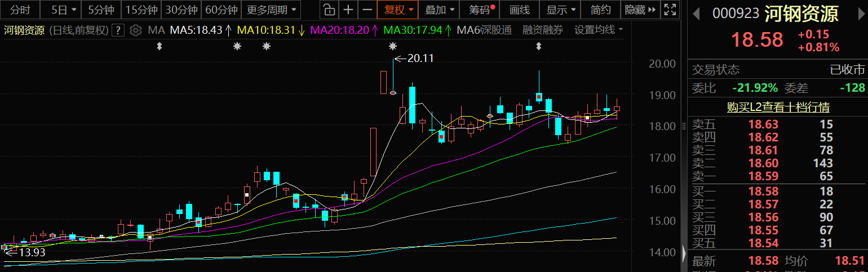Select the 60分钟 period tab
The width and height of the screenshot is (868, 272).
(x=222, y=10)
